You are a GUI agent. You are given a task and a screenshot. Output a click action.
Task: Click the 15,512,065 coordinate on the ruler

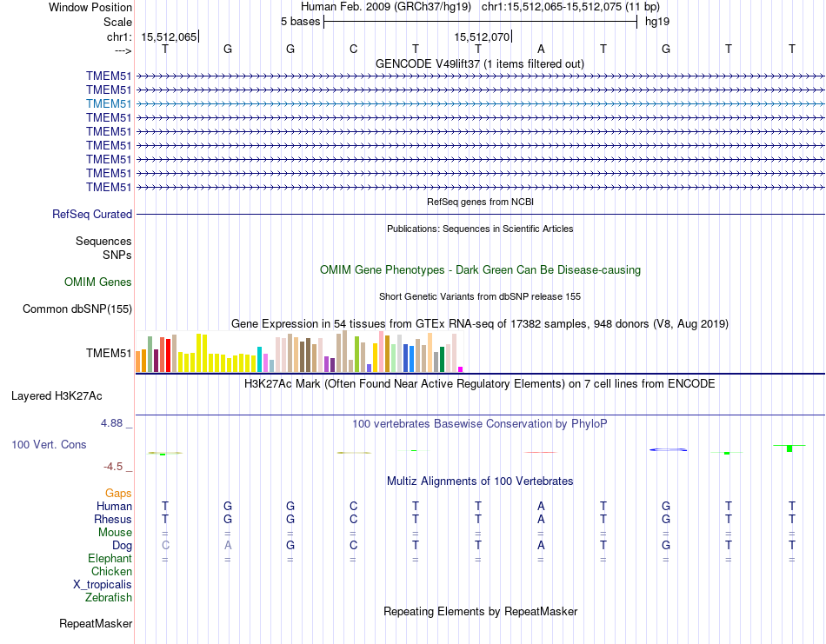169,37
